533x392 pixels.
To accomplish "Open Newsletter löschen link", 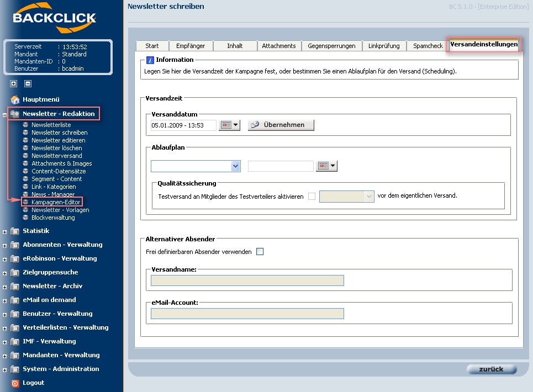I will [x=57, y=148].
